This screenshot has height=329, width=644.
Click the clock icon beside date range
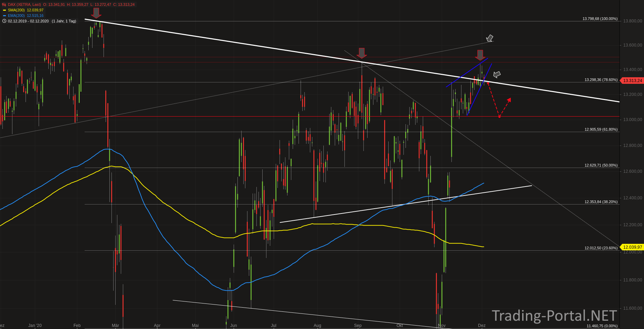4,21
